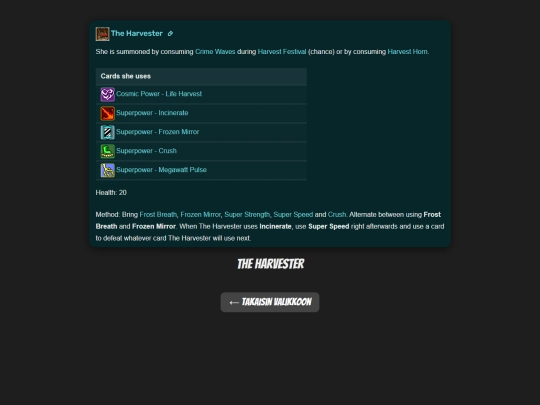Open Superpower - Incinerate link

click(152, 113)
